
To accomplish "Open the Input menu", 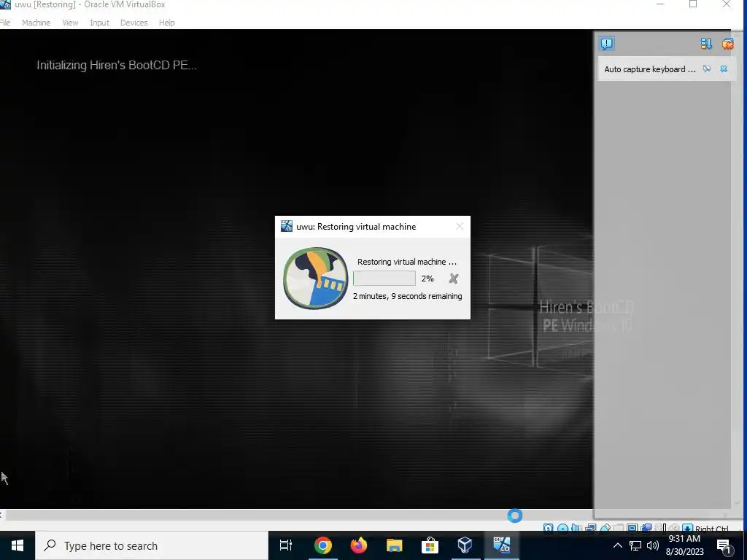I will pyautogui.click(x=99, y=23).
